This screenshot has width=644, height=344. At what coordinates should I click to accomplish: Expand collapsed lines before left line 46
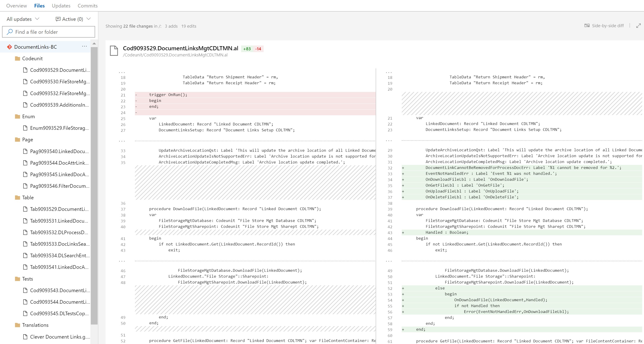122,261
